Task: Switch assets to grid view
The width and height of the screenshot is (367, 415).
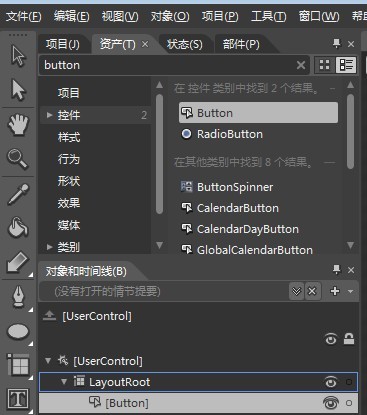Action: click(324, 65)
